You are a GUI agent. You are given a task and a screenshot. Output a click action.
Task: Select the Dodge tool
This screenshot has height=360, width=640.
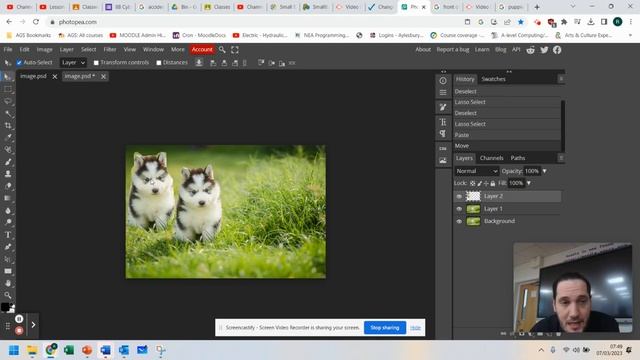tap(7, 222)
